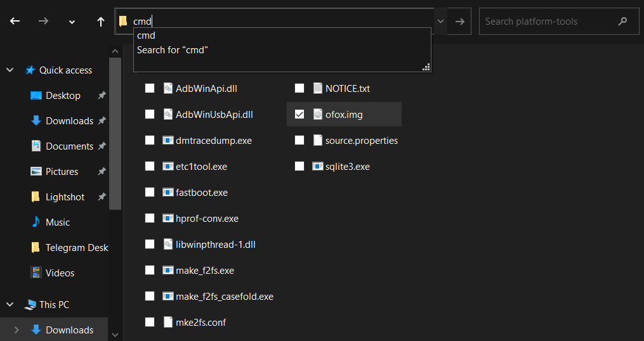Select the fastboot.exe file icon
This screenshot has height=341, width=644.
point(168,193)
